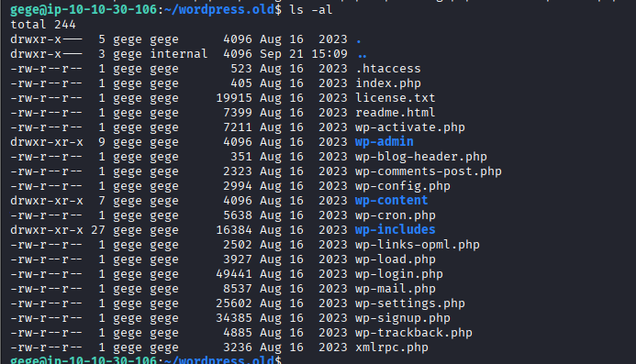Click the wp-config.php filename

pyautogui.click(x=403, y=186)
